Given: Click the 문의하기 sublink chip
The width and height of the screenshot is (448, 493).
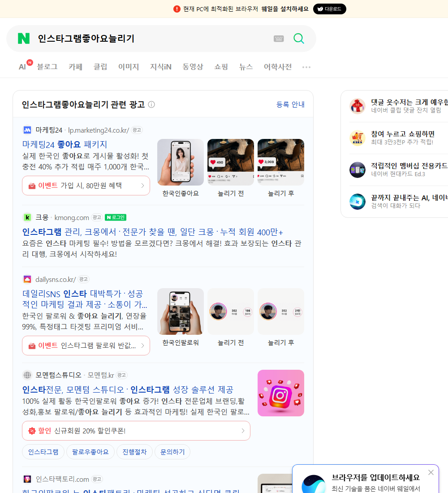Looking at the screenshot, I should coord(172,452).
